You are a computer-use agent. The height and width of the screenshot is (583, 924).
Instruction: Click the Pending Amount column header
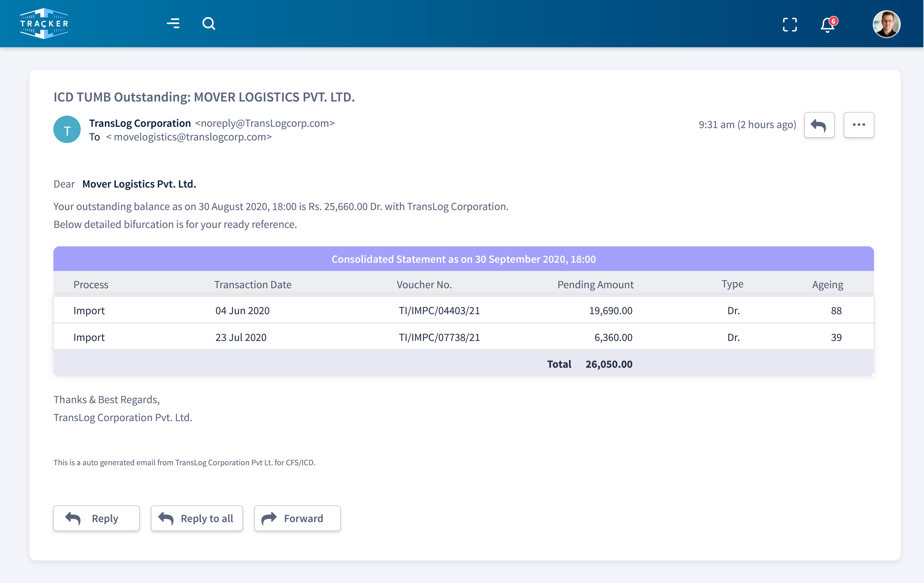(595, 284)
